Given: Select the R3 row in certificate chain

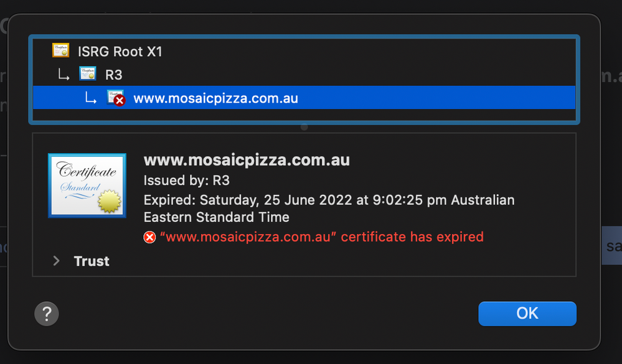Looking at the screenshot, I should click(x=114, y=75).
